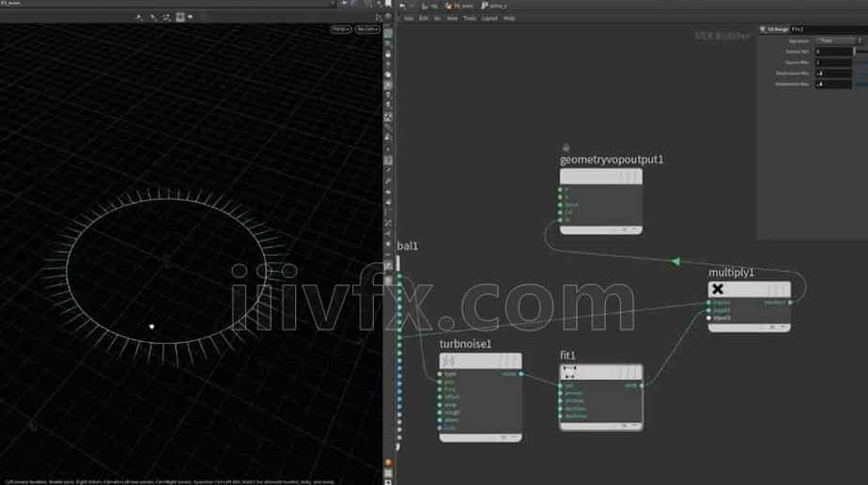Click the lock icon above geometryvopoutput1
The height and width of the screenshot is (485, 868).
(x=566, y=148)
